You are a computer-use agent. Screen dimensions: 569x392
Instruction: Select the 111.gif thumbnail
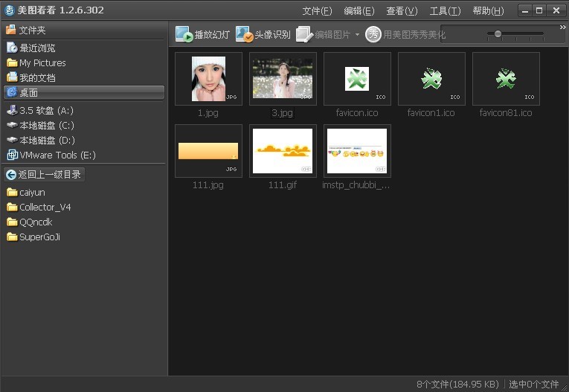click(283, 151)
